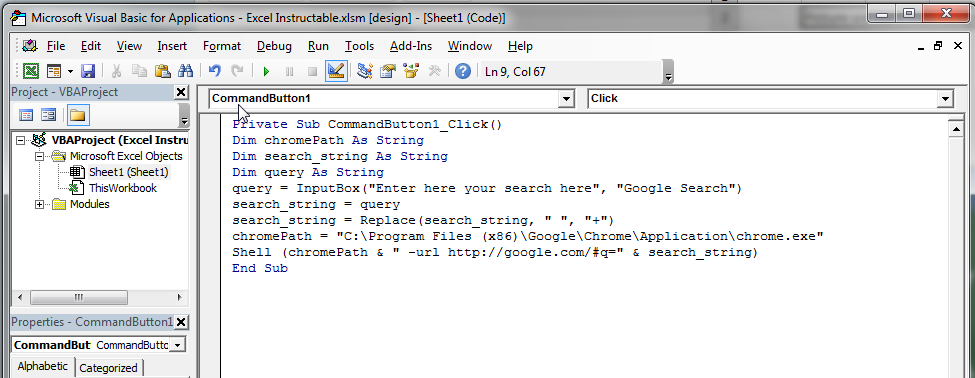Open Visual Basic Help question mark icon
The image size is (975, 378).
(x=463, y=71)
